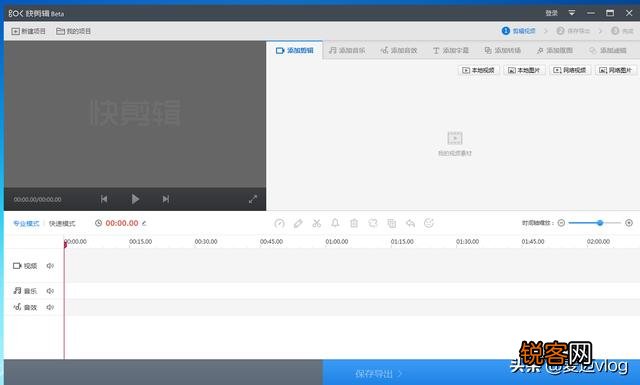Click timeline ruler at 01:30.00
The width and height of the screenshot is (640, 385).
[467, 242]
